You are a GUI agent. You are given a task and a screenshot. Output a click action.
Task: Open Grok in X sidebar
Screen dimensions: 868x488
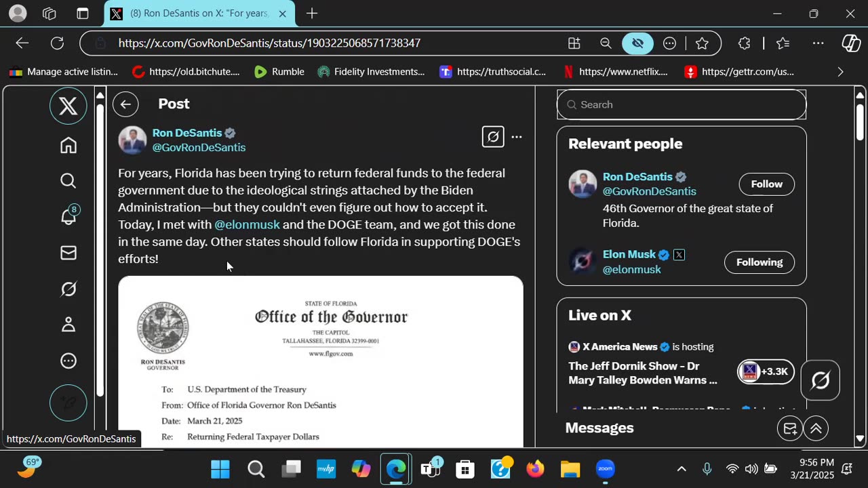pyautogui.click(x=68, y=289)
